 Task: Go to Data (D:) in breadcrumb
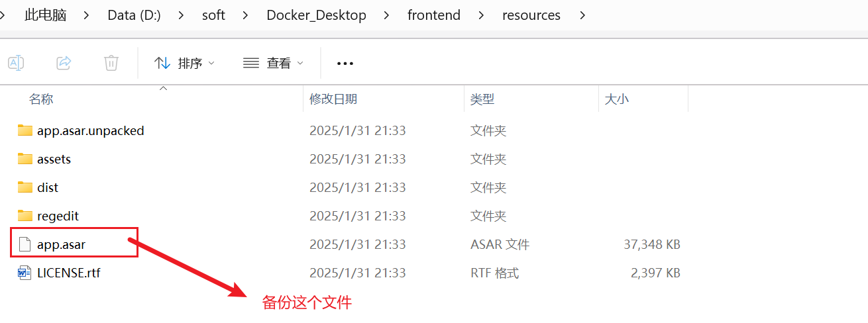134,15
